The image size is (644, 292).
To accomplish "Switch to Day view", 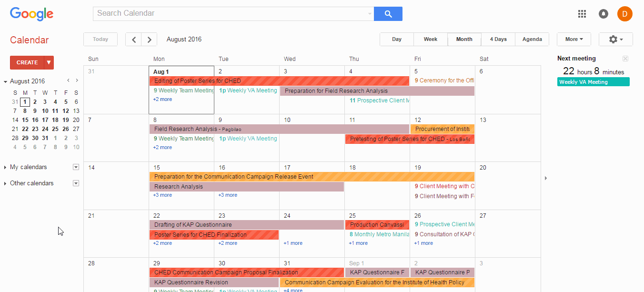I will tap(397, 40).
